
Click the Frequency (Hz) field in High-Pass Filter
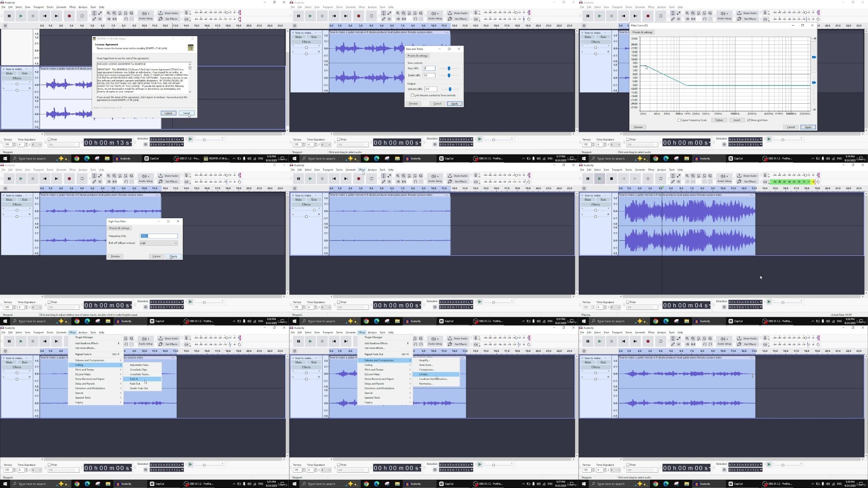pyautogui.click(x=159, y=236)
